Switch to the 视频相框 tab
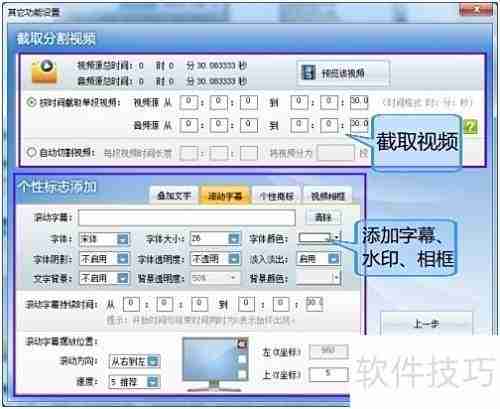The image size is (500, 409). (328, 196)
